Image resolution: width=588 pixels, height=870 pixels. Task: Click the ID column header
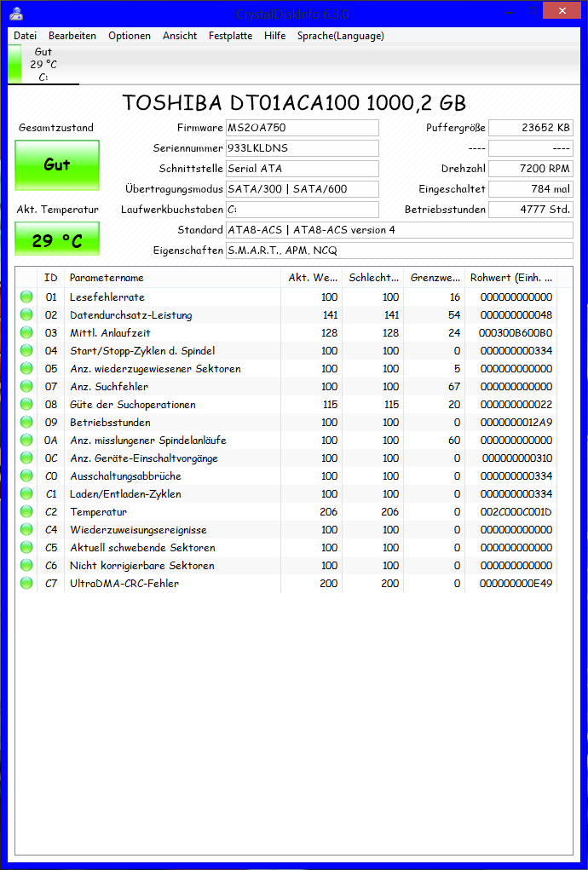(x=50, y=278)
